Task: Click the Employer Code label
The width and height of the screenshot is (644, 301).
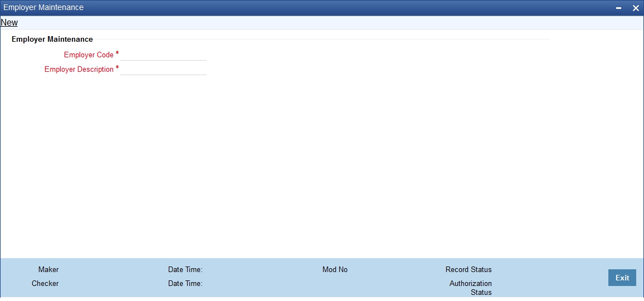Action: click(x=89, y=55)
